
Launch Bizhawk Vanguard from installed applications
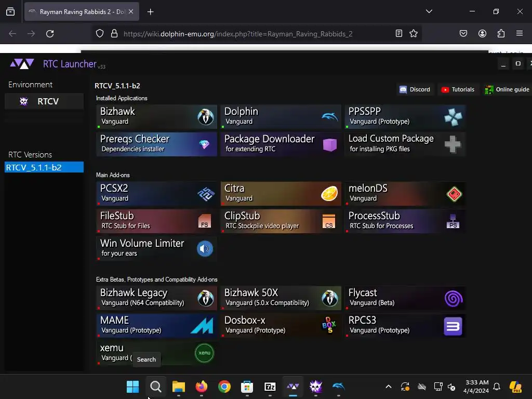(x=156, y=117)
